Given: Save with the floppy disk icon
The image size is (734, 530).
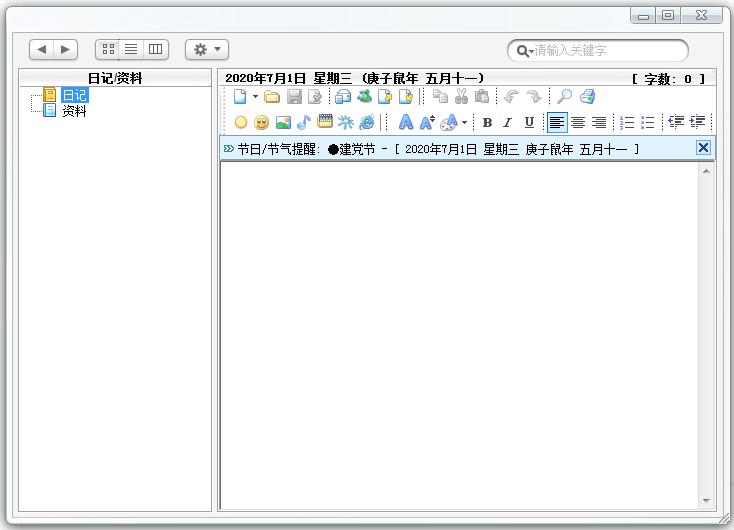Looking at the screenshot, I should [x=294, y=97].
